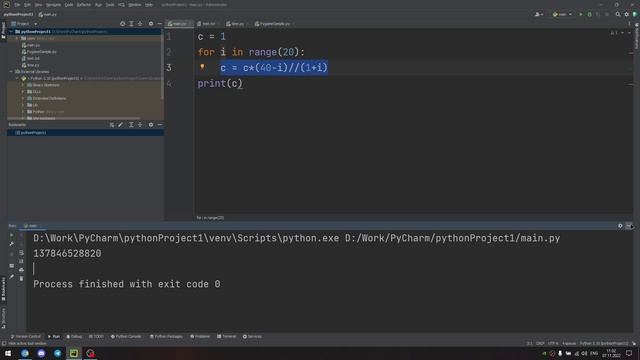This screenshot has height=360, width=640.
Task: Open the Edit menu
Action: (x=27, y=5)
